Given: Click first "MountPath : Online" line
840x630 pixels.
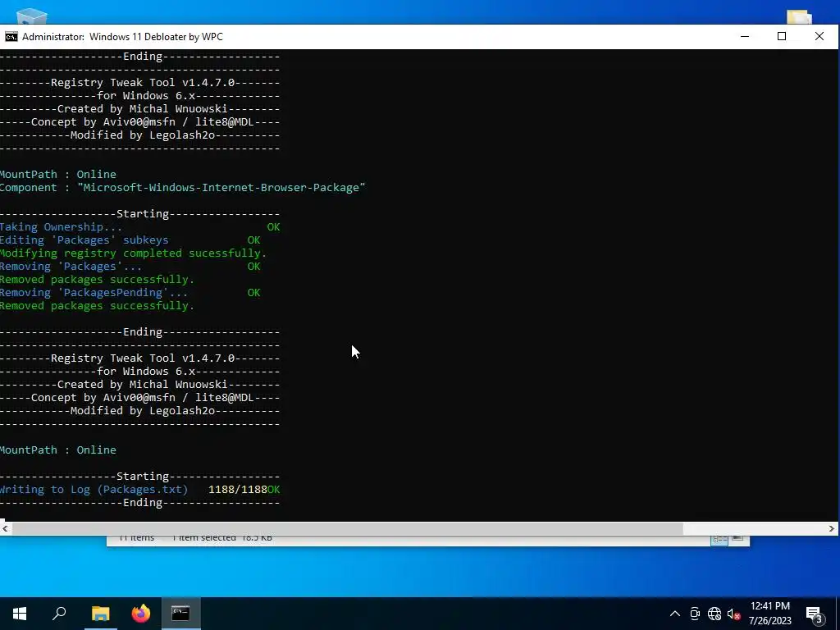Looking at the screenshot, I should (x=58, y=174).
